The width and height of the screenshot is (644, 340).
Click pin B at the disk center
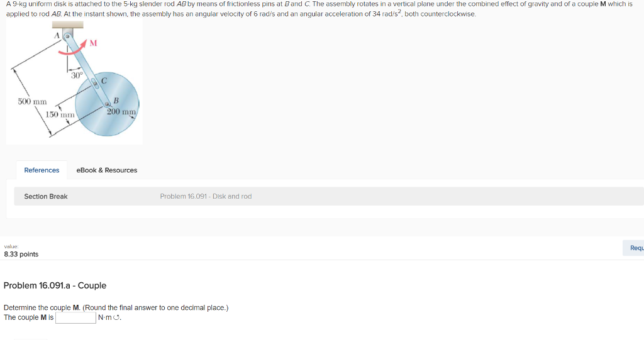coord(108,104)
